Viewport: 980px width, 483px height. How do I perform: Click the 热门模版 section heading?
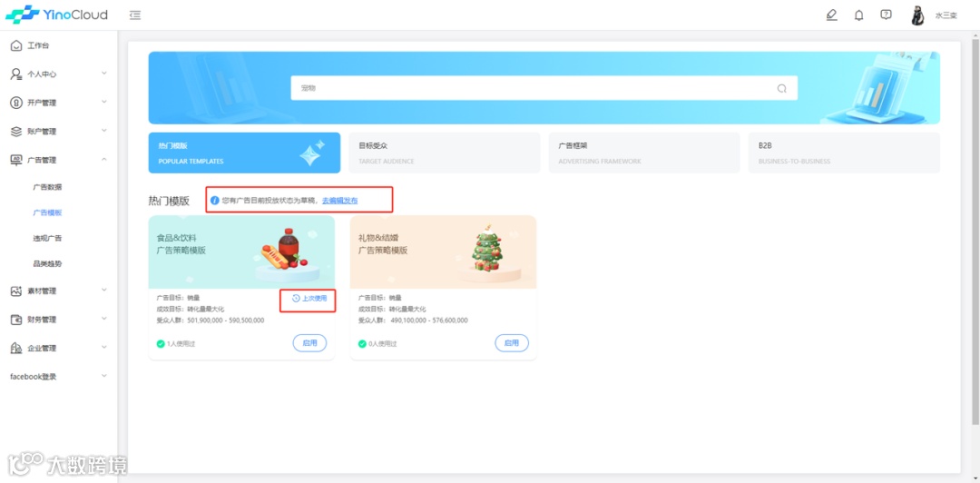169,201
